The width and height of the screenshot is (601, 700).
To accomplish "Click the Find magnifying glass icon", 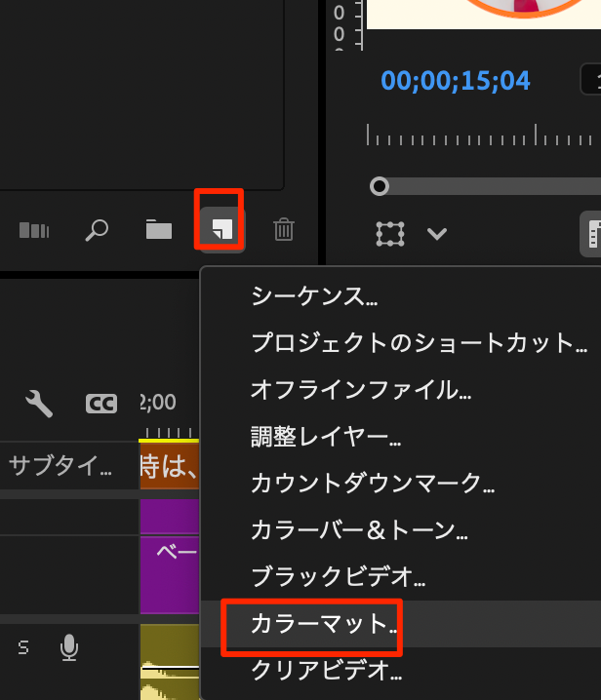I will tap(97, 230).
